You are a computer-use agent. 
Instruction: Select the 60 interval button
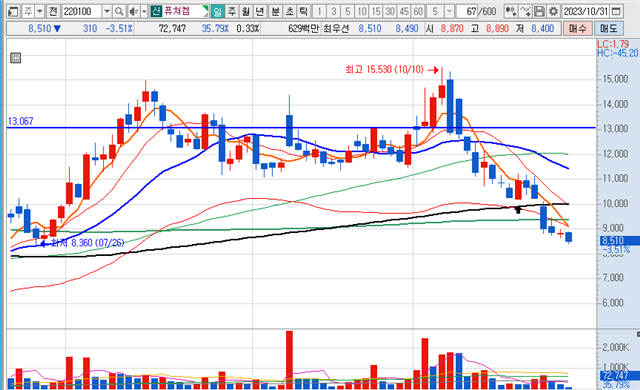tap(418, 11)
